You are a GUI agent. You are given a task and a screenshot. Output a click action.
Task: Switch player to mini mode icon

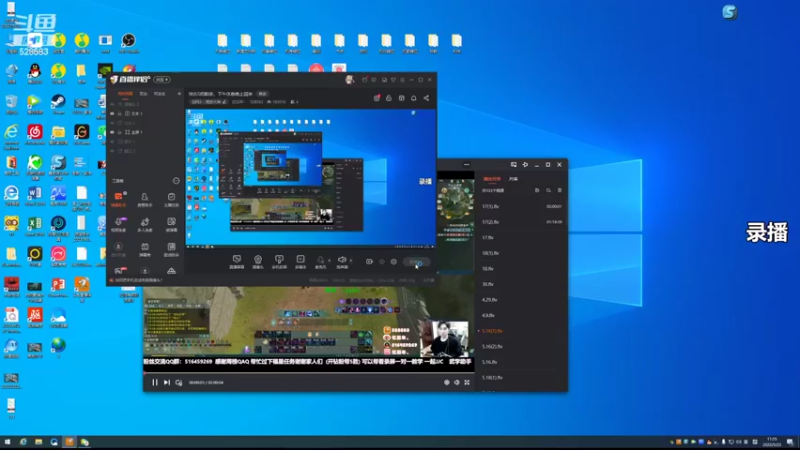[513, 164]
